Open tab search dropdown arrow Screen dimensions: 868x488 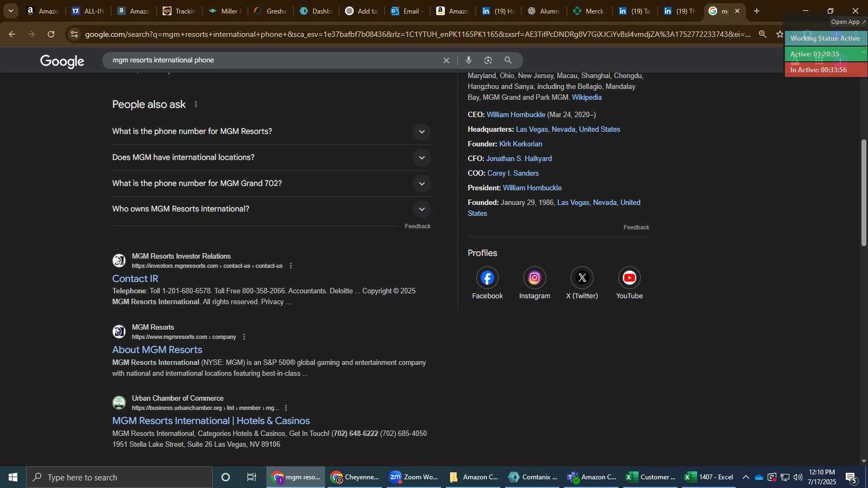coord(10,11)
